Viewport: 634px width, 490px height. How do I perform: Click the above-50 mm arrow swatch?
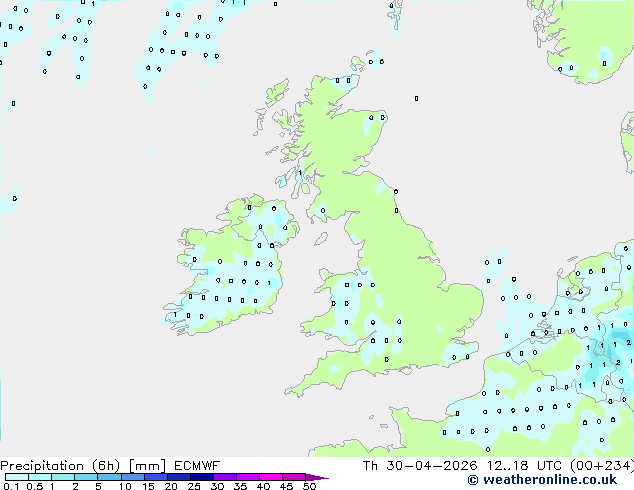coord(317,477)
